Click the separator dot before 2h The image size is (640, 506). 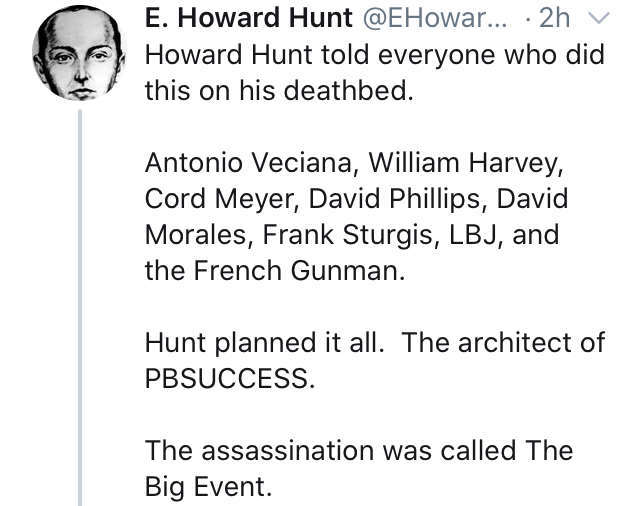coord(529,19)
